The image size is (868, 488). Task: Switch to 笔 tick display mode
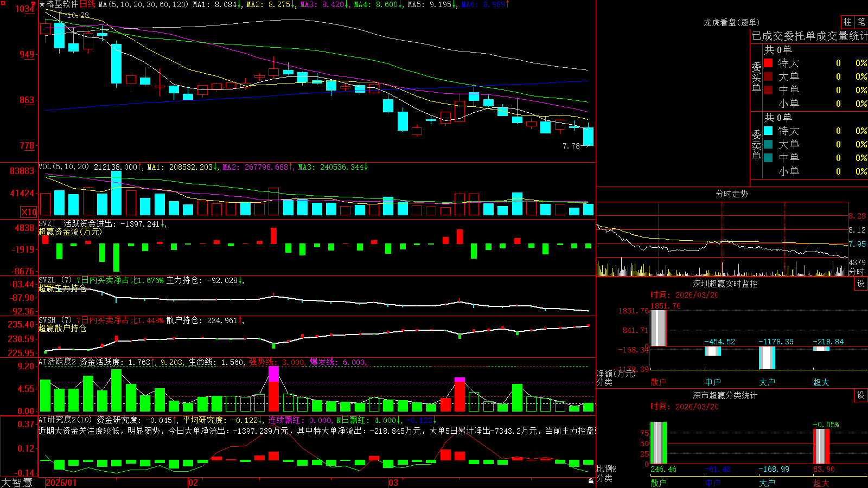861,22
